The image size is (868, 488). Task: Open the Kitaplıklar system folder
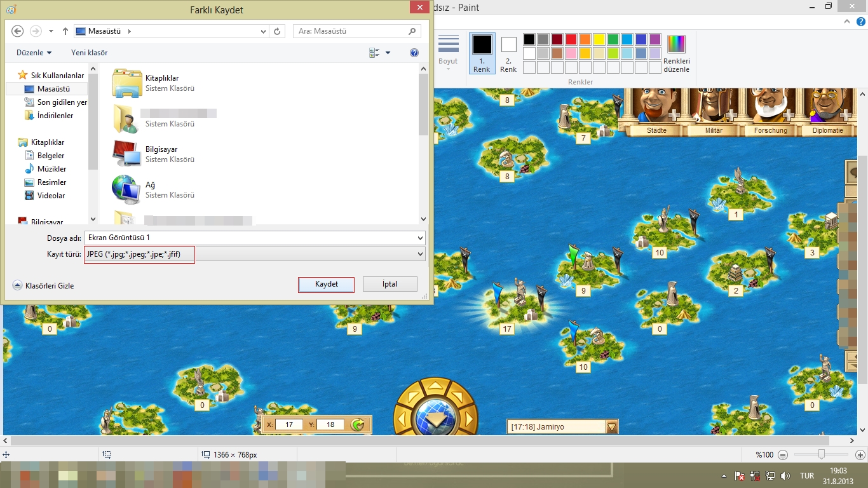coord(153,83)
